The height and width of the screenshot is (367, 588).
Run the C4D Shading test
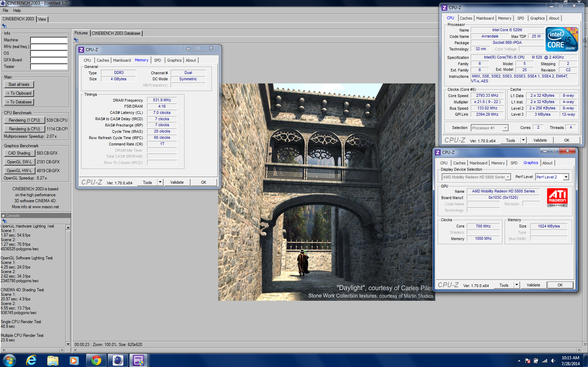(x=19, y=153)
